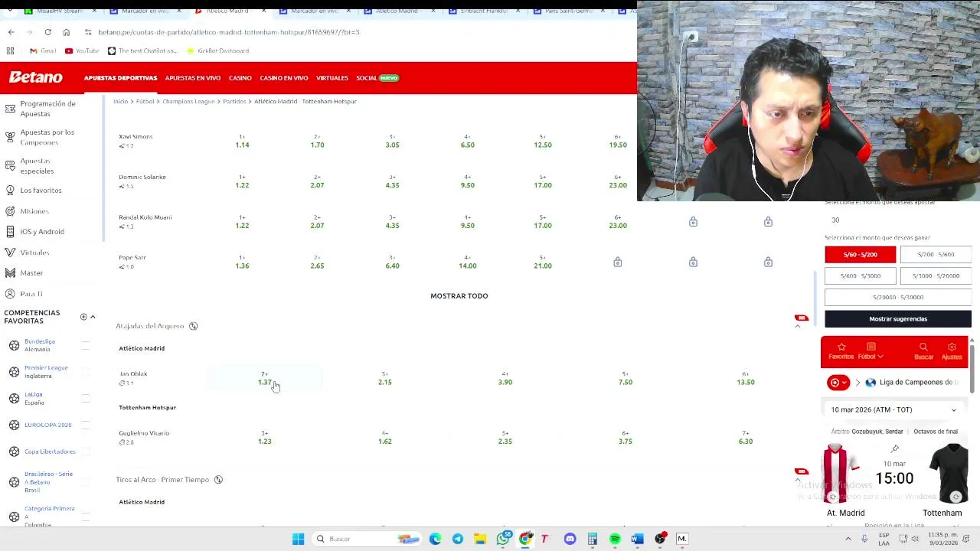
Task: Select Guglielmo Vicario 4+ saves at 1.62
Action: (x=384, y=437)
